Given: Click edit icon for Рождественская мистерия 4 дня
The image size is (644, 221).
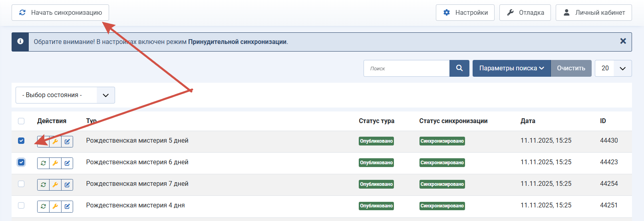Looking at the screenshot, I should [x=67, y=206].
